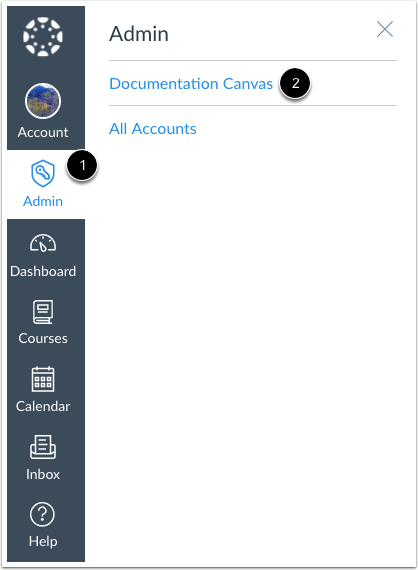The image size is (418, 570).
Task: Open the Calendar grid icon
Action: point(43,379)
